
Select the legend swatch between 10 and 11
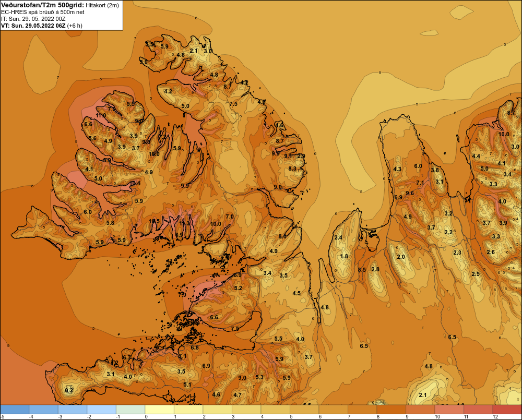coord(449,410)
